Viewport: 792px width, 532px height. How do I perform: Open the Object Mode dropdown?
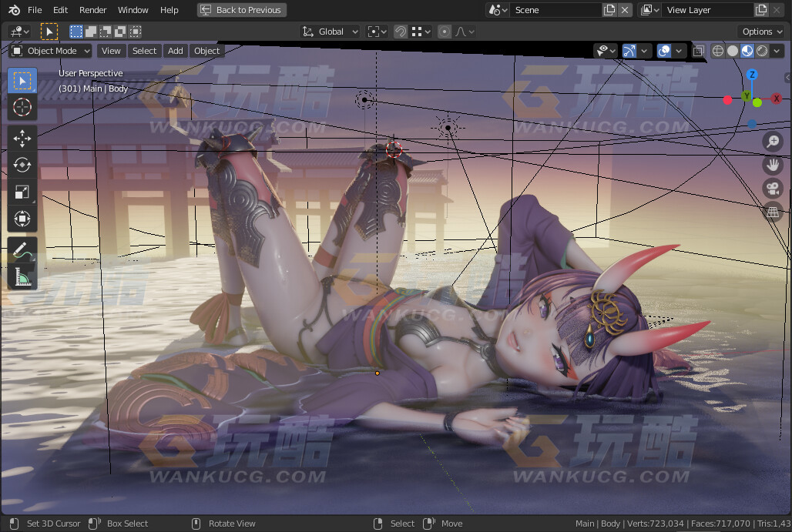[51, 51]
